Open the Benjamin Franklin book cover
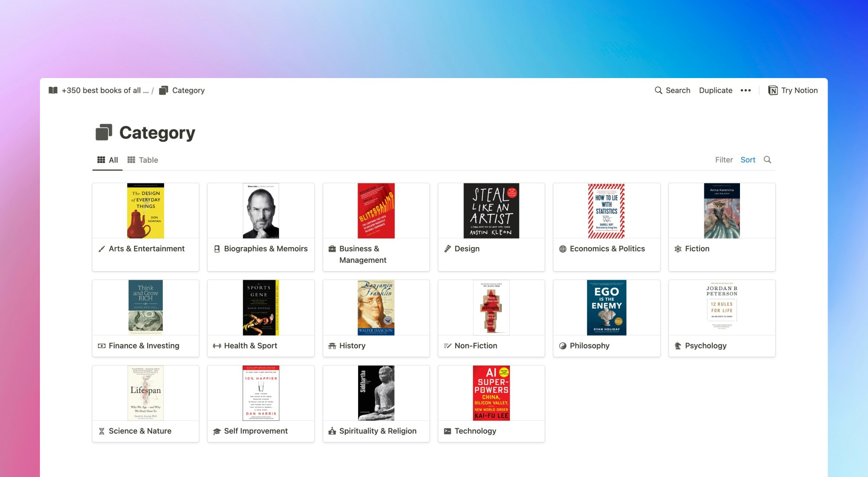868x477 pixels. click(376, 307)
